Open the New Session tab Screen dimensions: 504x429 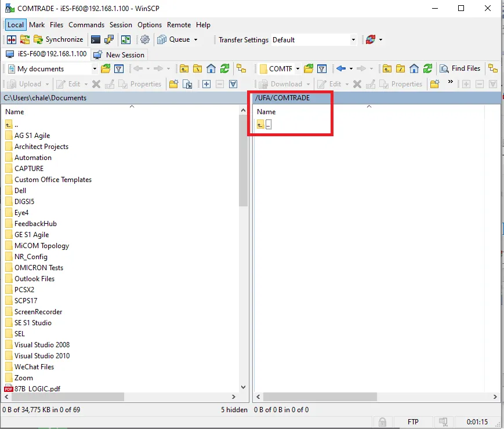[119, 54]
